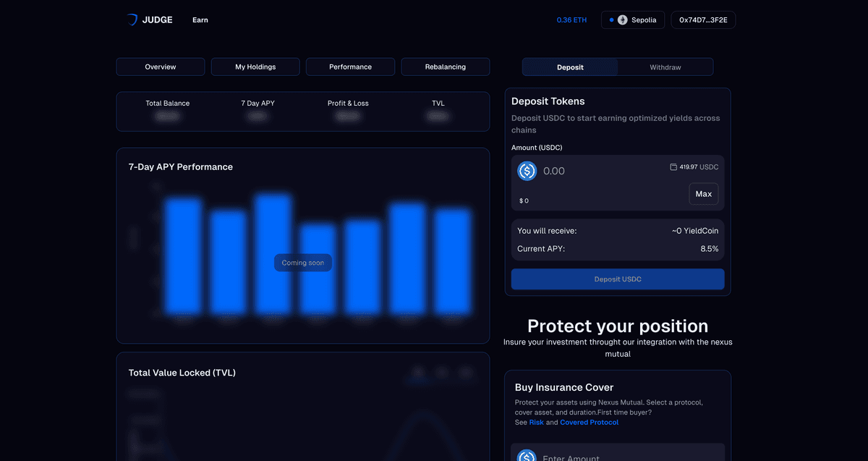Switch to Withdraw mode
This screenshot has height=461, width=868.
665,66
